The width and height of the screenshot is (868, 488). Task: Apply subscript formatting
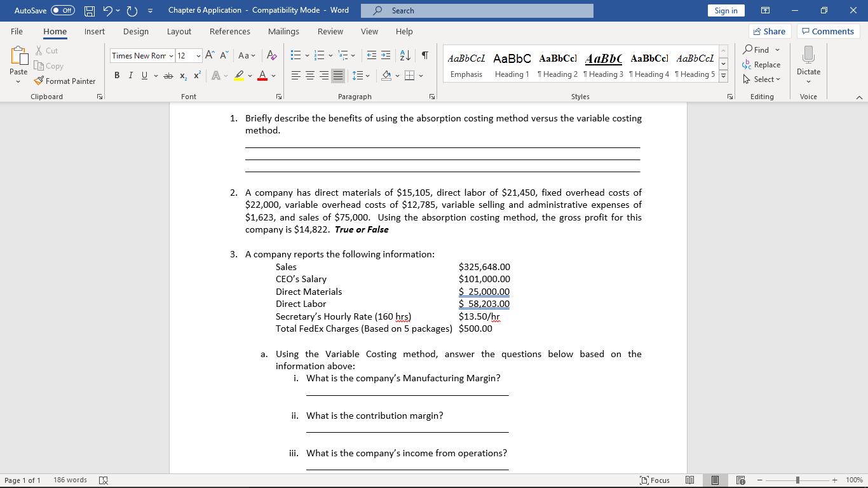click(x=182, y=75)
